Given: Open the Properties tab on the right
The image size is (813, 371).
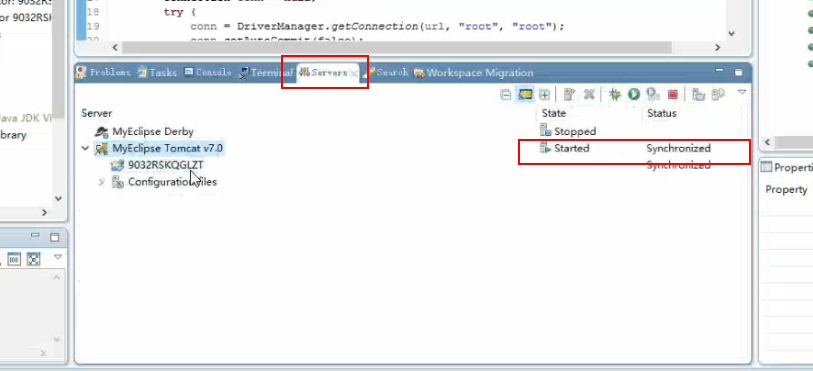Looking at the screenshot, I should point(787,167).
